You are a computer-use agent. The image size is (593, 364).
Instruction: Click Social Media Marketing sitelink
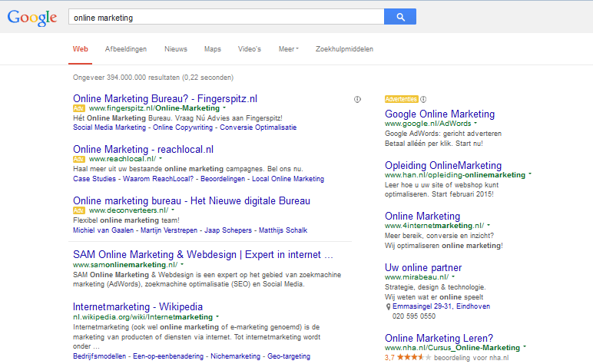coord(109,127)
